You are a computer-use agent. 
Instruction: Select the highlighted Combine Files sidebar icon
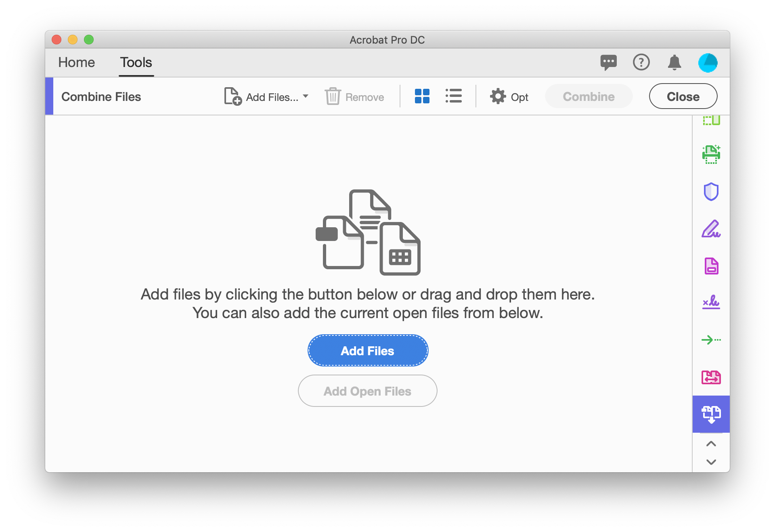711,414
